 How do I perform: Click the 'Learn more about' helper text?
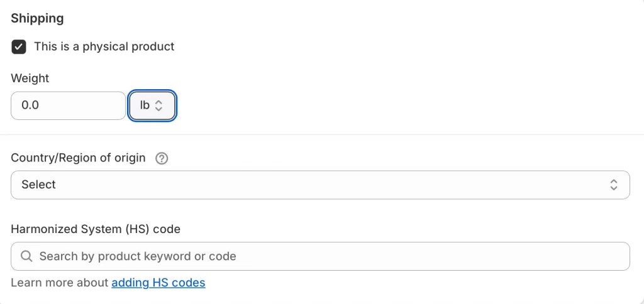point(60,283)
